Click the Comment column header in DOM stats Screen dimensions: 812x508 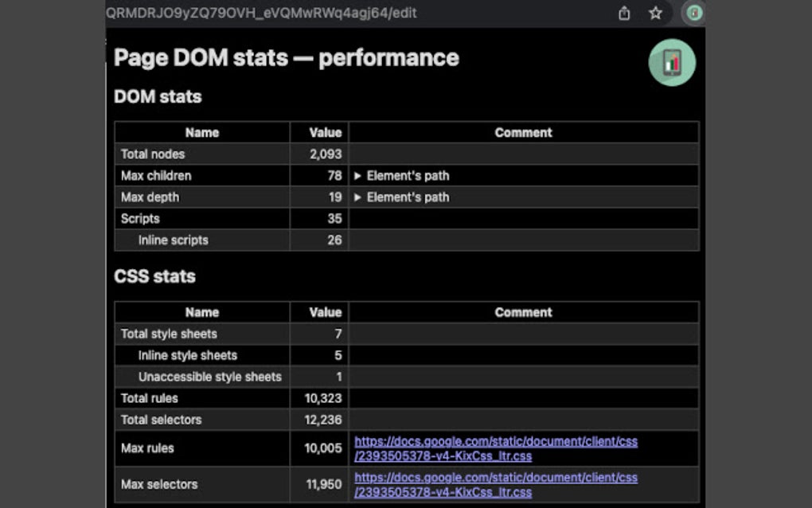(523, 132)
